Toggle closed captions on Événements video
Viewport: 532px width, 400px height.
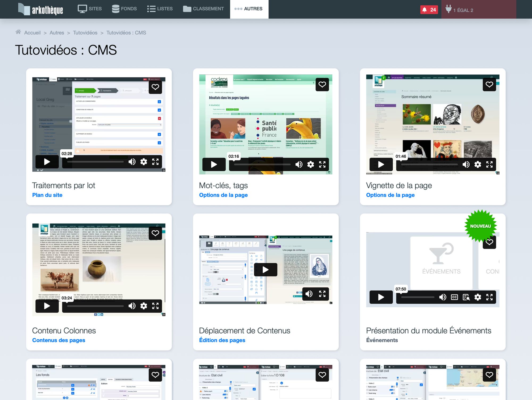pyautogui.click(x=454, y=297)
